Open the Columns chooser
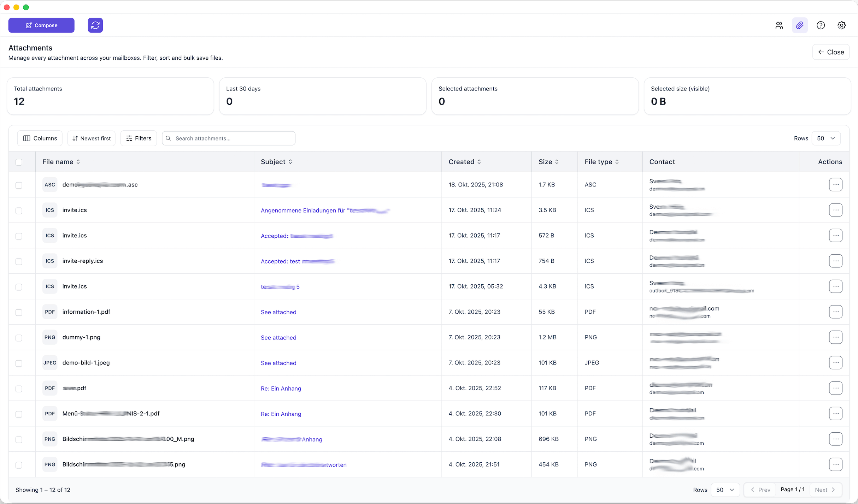858x504 pixels. pos(40,138)
